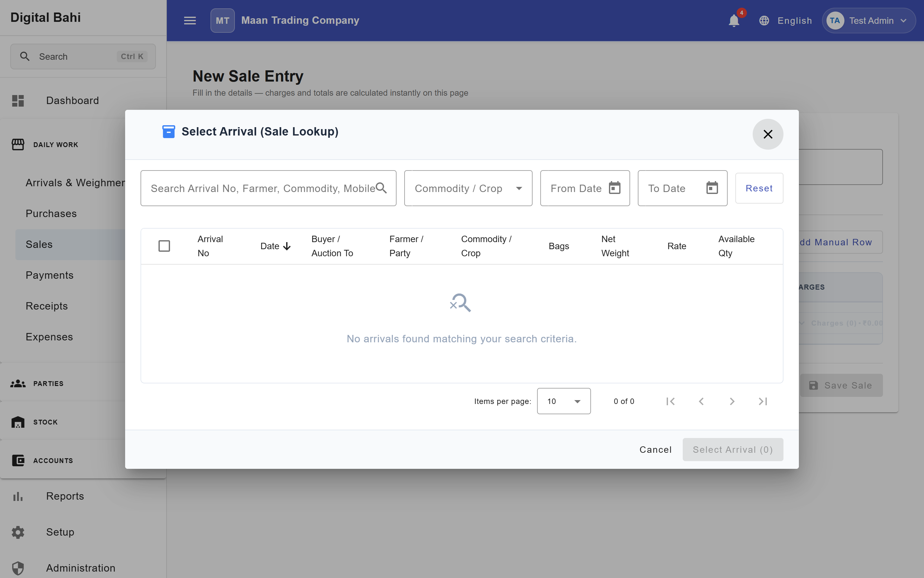Open the From Date calendar icon

point(614,188)
